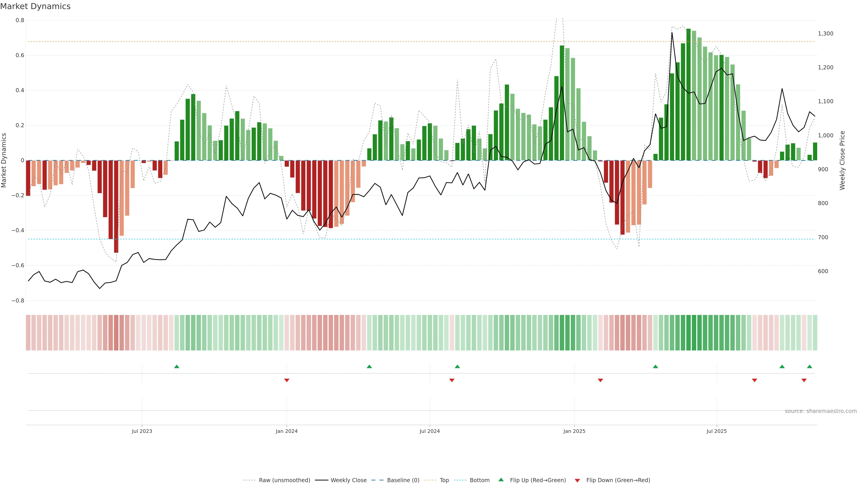Click the Weekly Close Price axis title

842,160
